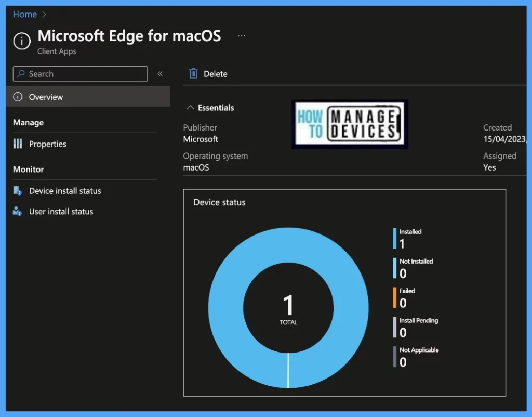Click the Delete button label
Screen dimensions: 532x417
point(216,74)
